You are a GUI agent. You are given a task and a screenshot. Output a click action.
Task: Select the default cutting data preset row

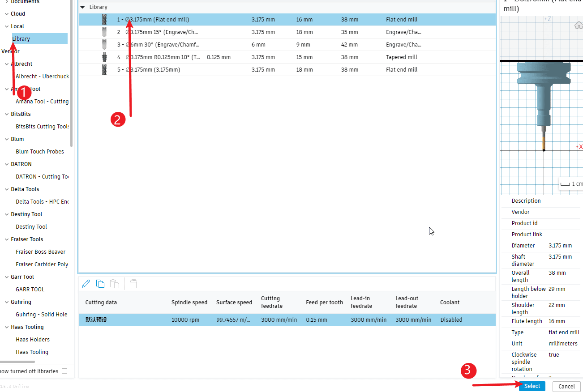[x=287, y=320]
